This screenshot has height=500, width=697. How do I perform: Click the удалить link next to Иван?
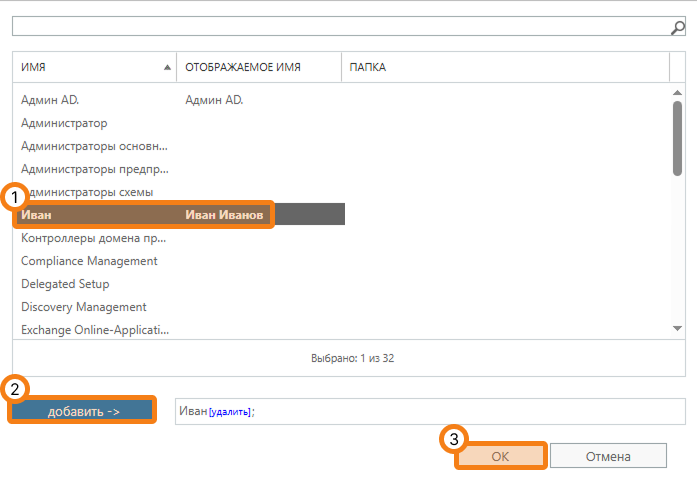point(230,412)
